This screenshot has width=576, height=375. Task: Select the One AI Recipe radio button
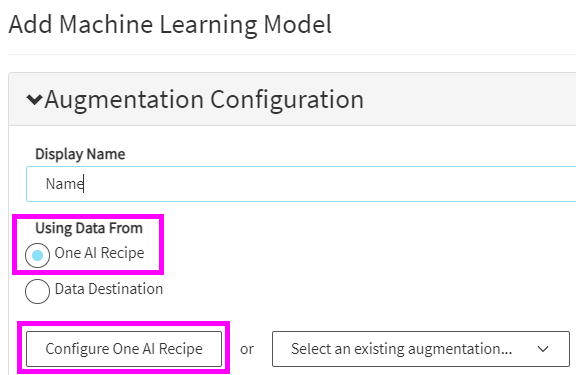click(x=37, y=255)
